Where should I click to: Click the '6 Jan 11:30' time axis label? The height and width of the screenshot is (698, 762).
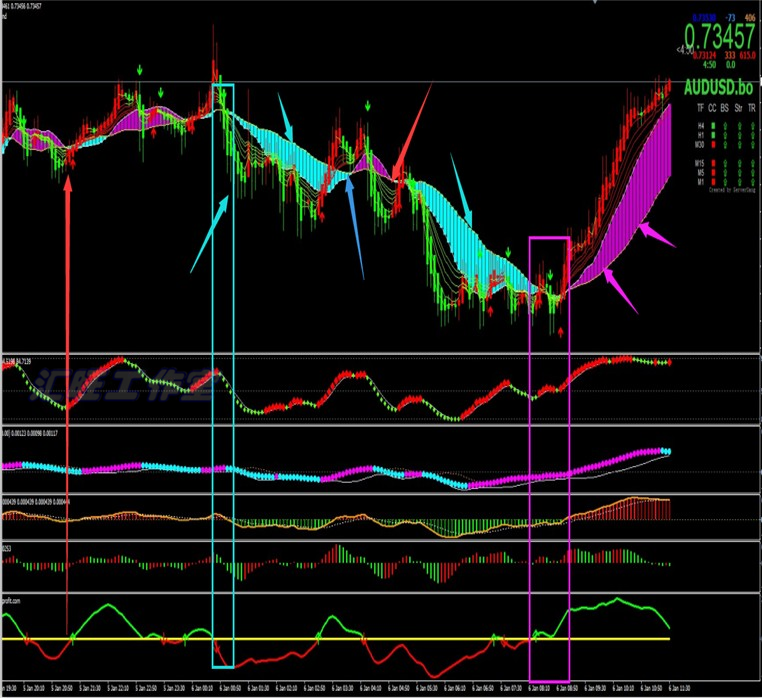(679, 688)
